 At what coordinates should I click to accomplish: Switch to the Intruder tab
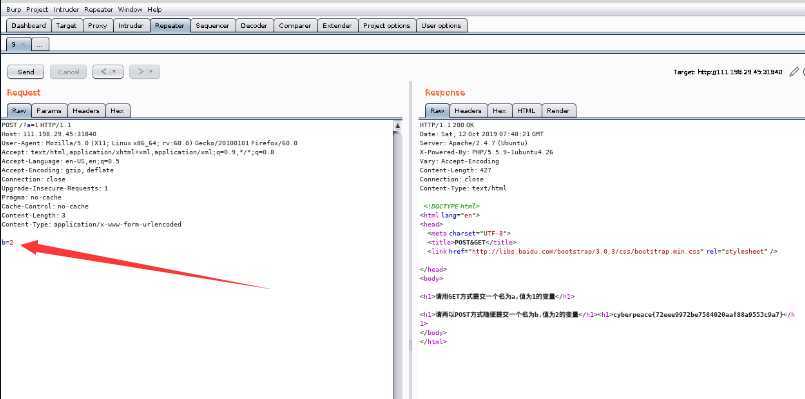point(131,26)
